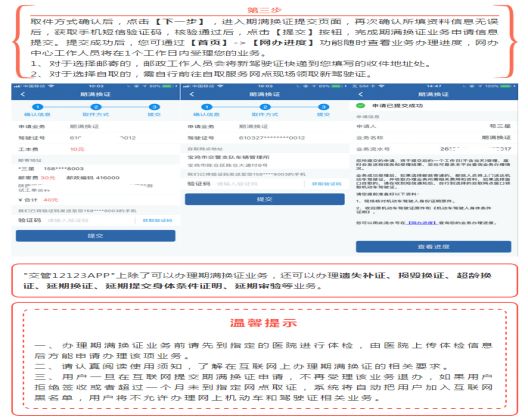Tap the back arrow on the 申请已提交成功 screen
Image resolution: width=528 pixels, height=419 pixels.
pyautogui.click(x=361, y=94)
